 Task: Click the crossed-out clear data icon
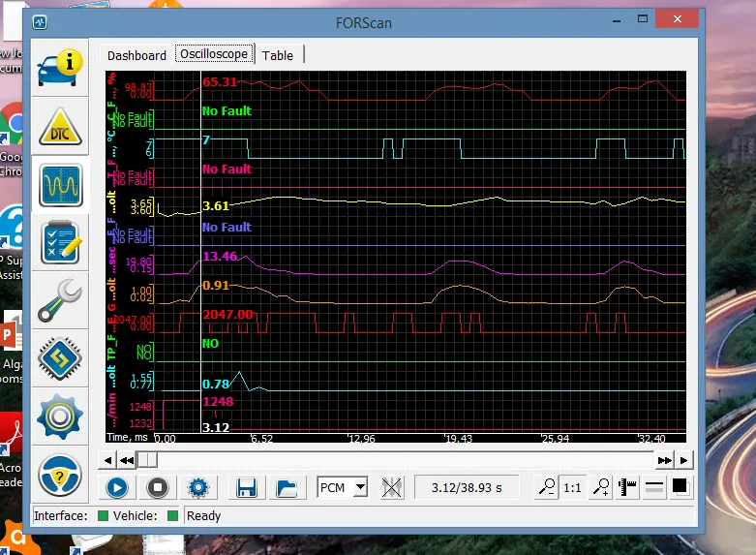[x=391, y=487]
